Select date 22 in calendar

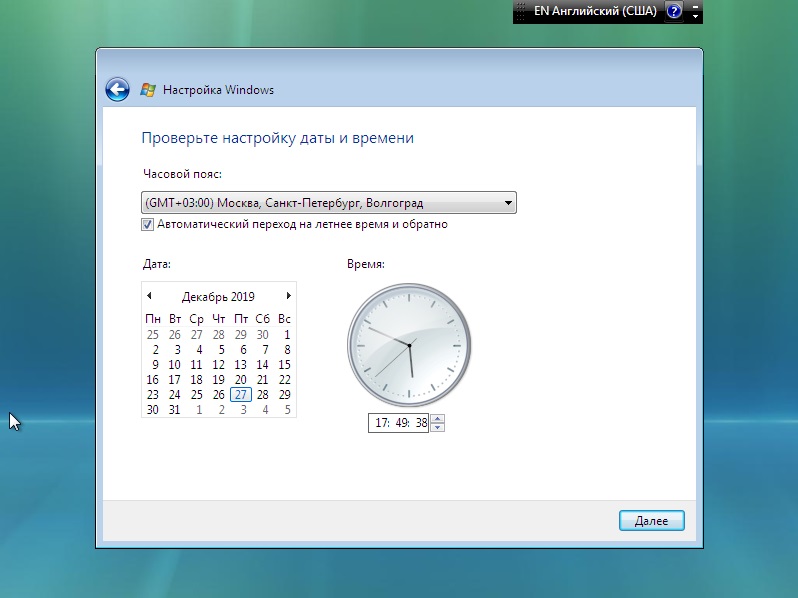[x=284, y=380]
